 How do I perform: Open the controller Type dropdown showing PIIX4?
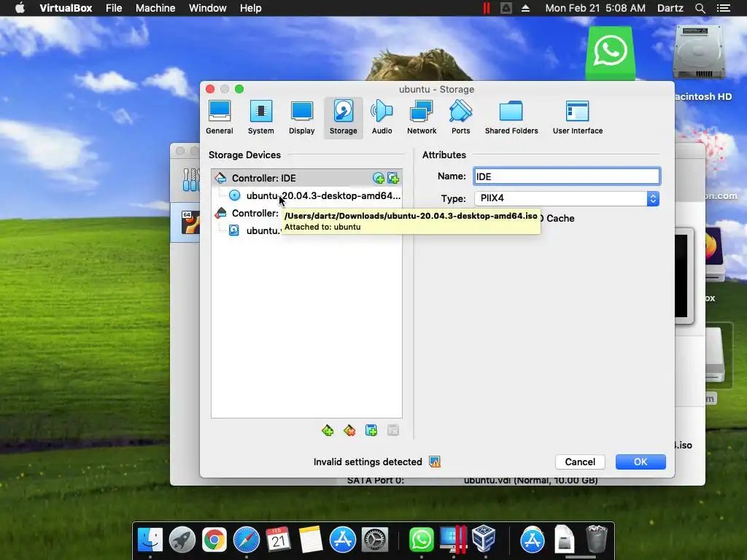tap(567, 198)
